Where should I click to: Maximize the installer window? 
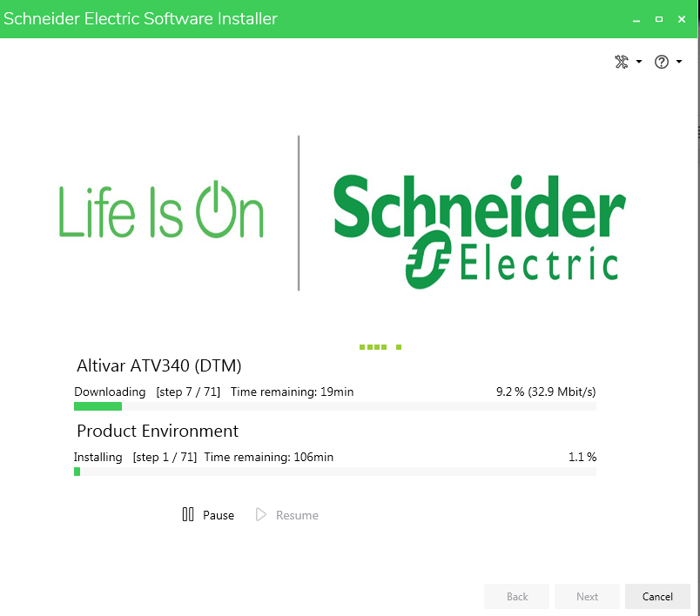(659, 19)
